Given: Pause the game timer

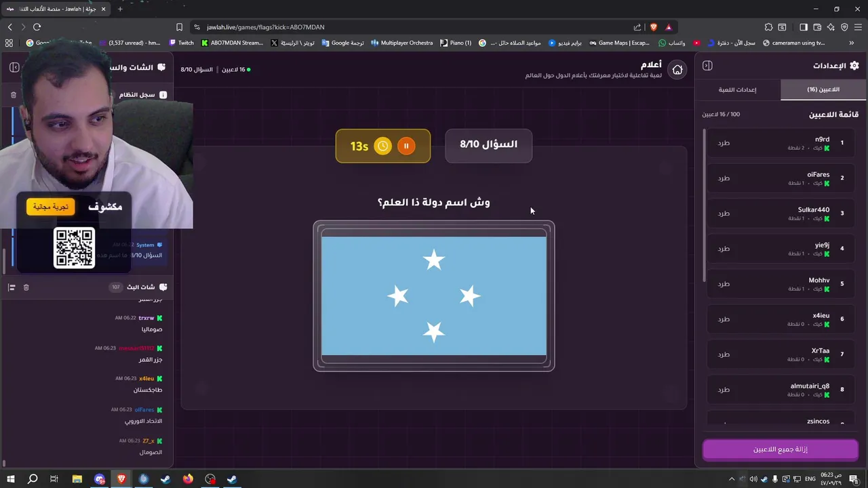Looking at the screenshot, I should 406,146.
